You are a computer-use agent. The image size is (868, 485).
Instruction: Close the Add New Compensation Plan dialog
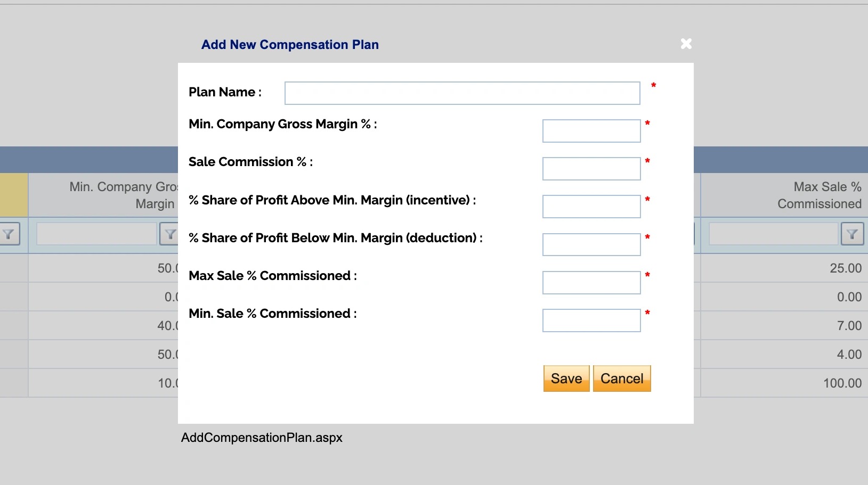tap(686, 44)
